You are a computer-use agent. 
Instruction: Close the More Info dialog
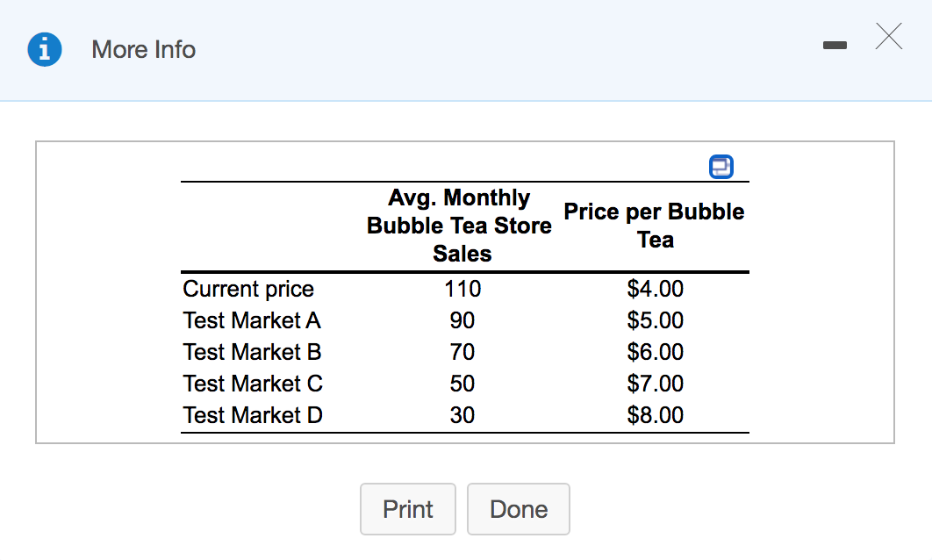tap(888, 38)
